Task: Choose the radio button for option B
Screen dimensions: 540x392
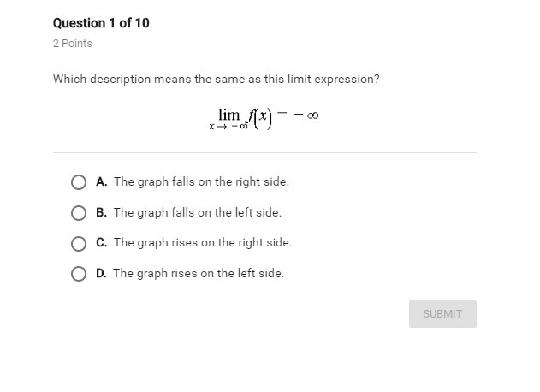Action: pyautogui.click(x=79, y=213)
